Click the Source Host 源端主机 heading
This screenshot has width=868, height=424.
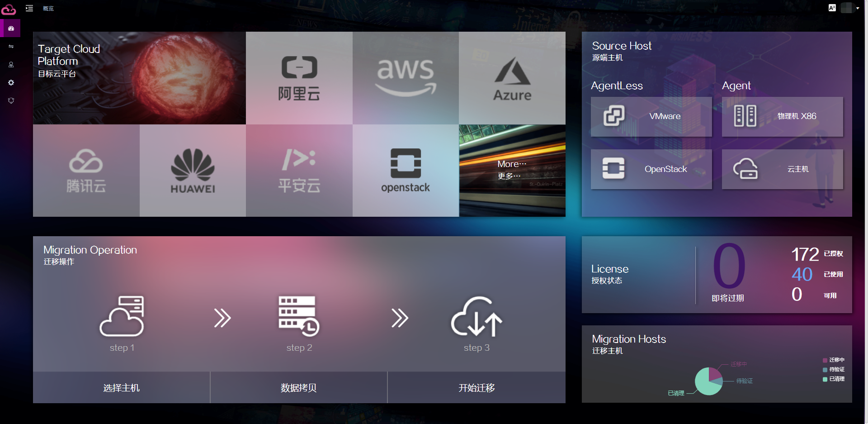[x=622, y=51]
